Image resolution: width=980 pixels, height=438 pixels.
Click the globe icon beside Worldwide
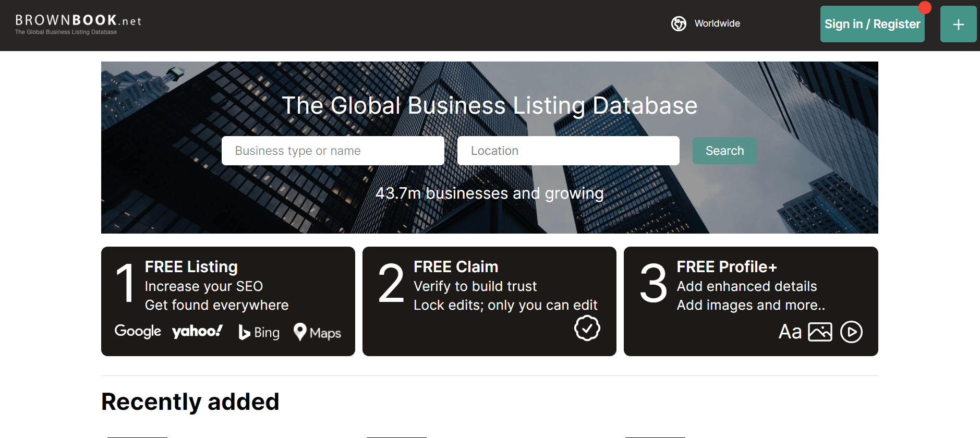pos(679,23)
